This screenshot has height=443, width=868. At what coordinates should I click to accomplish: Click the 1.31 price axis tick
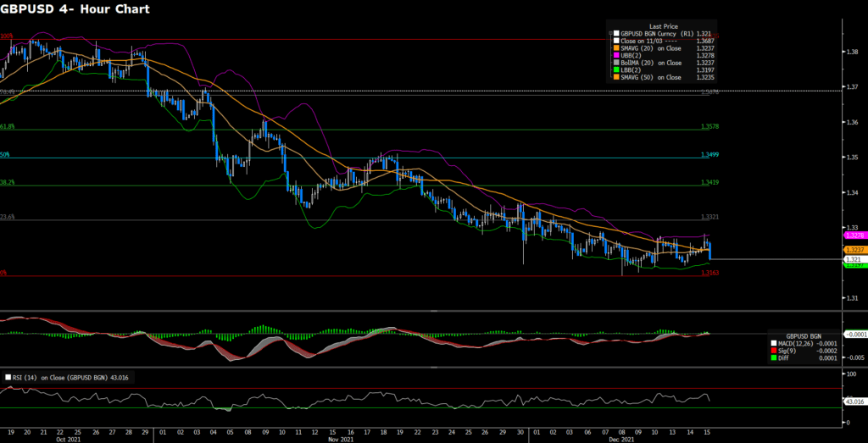click(x=851, y=298)
